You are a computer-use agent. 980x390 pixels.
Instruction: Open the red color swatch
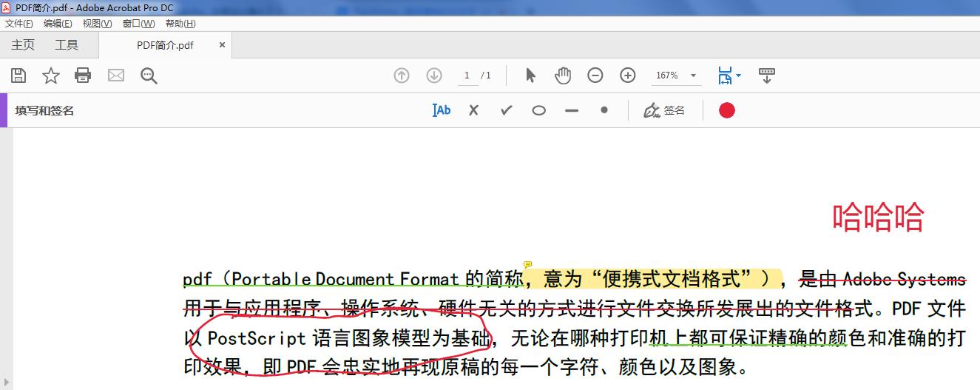pyautogui.click(x=727, y=110)
